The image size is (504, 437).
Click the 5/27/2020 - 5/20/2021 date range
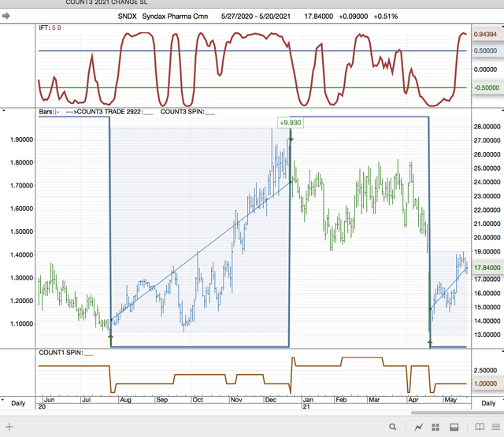[x=255, y=16]
